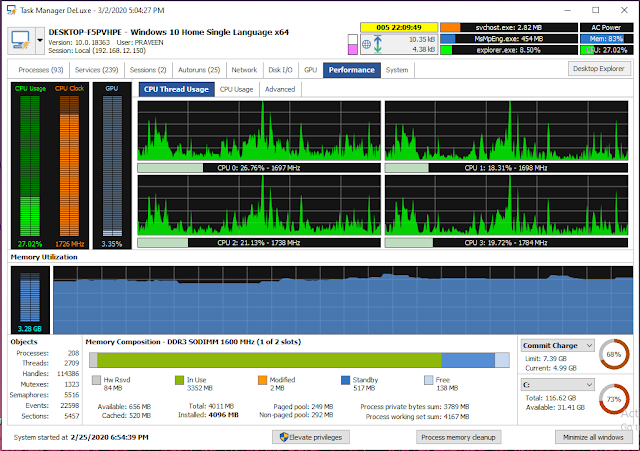This screenshot has height=451, width=640.
Task: Switch to the Services (239) tab
Action: point(97,70)
